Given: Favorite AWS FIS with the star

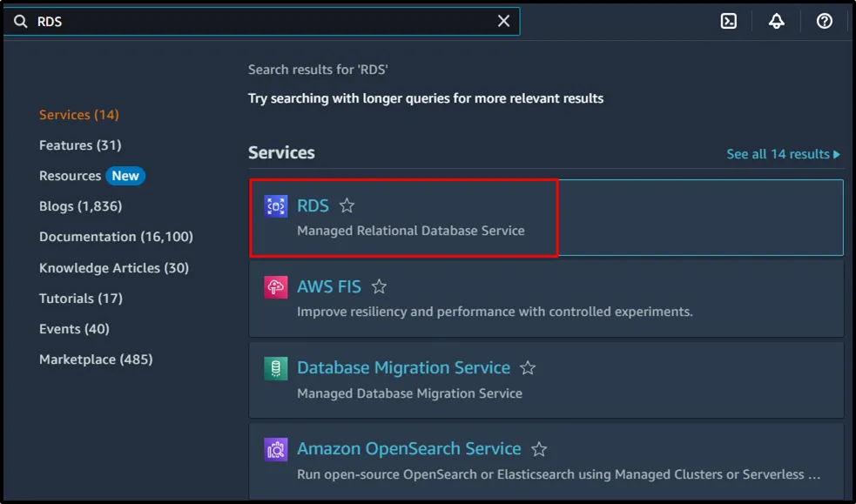Looking at the screenshot, I should tap(379, 287).
